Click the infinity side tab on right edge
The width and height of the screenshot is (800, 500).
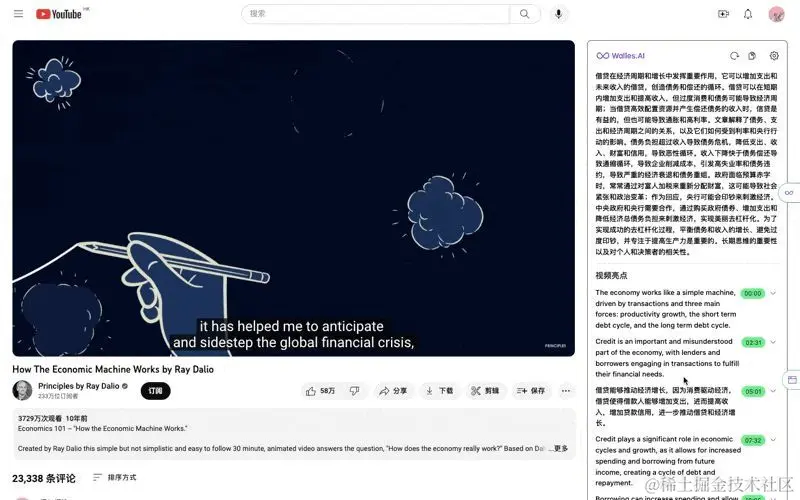(789, 193)
